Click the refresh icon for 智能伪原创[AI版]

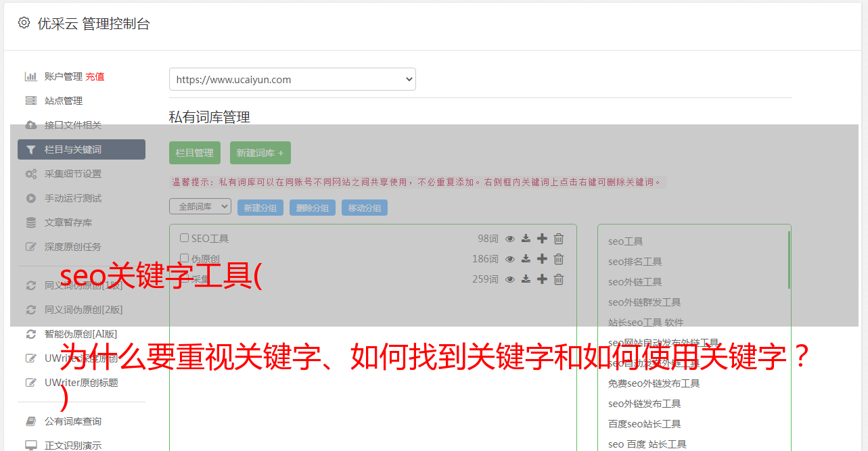pyautogui.click(x=30, y=334)
